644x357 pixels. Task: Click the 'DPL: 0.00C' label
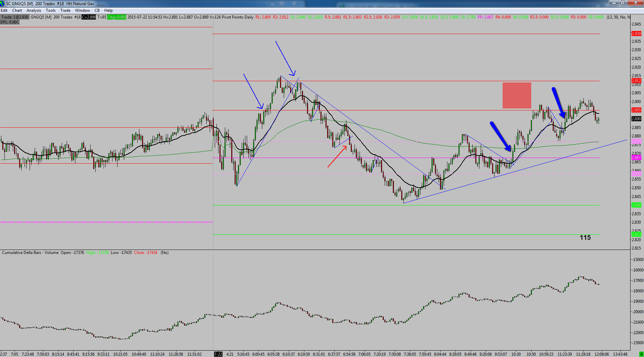tap(10, 22)
